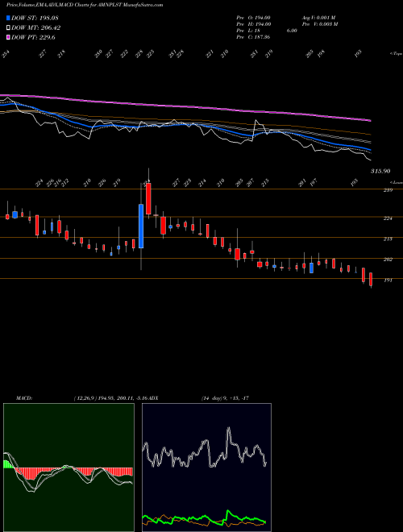403x532 pixels.
Task: Click the ADX values '(14 day) 9, +13, -17'
Action: [225, 398]
